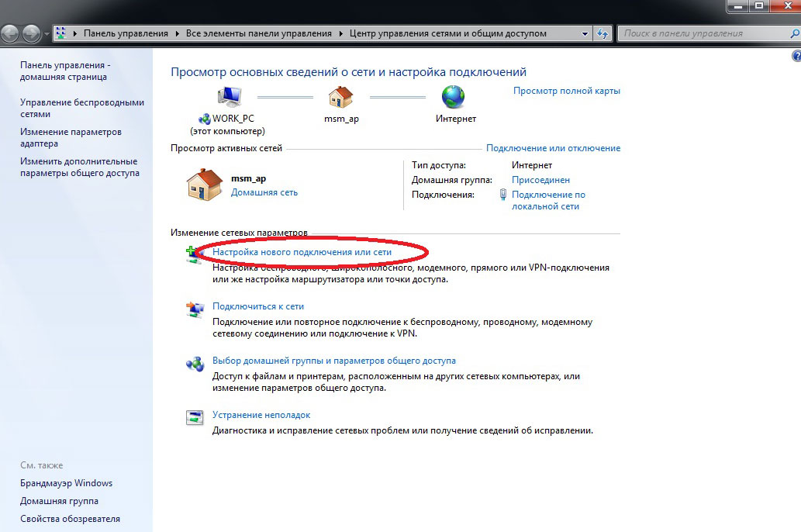Open Свойства обозревателя link
Viewport: 801px width, 532px height.
coord(70,519)
